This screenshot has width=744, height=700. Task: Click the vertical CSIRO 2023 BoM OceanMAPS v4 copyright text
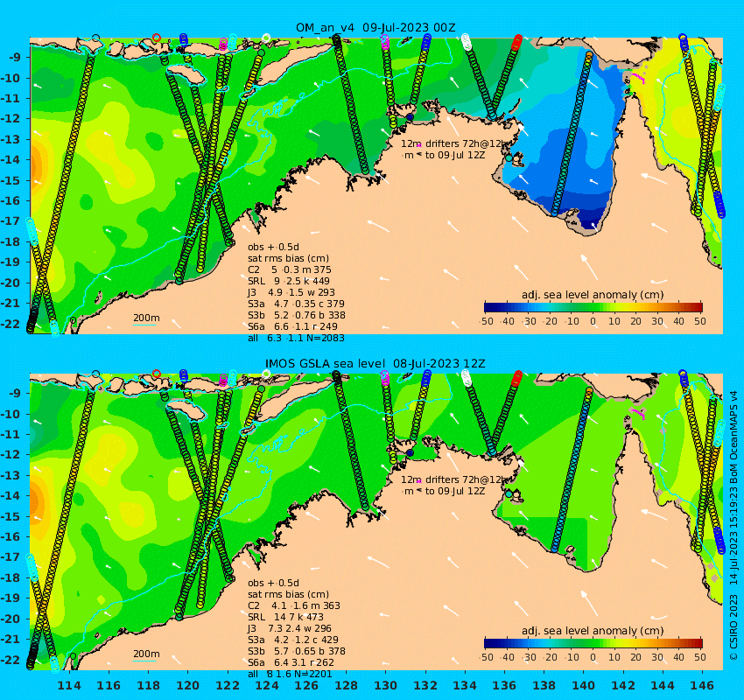click(x=733, y=526)
